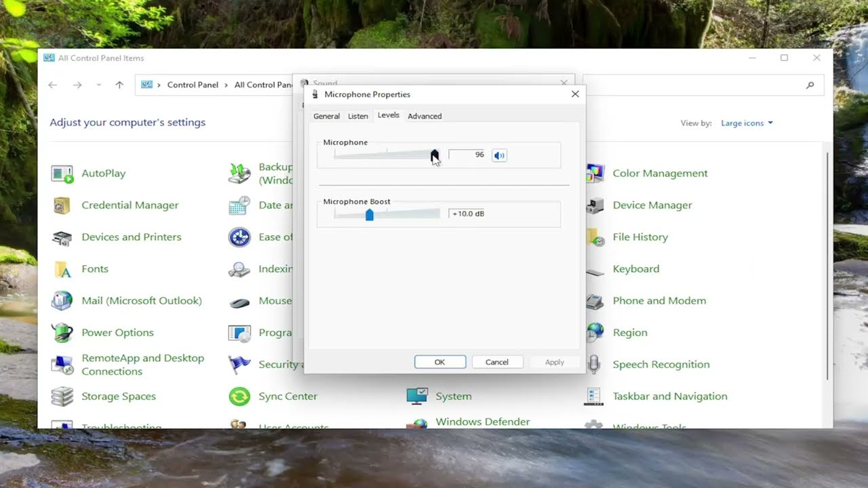Click the Microphone Boost slider thumb
The image size is (868, 488).
click(370, 214)
